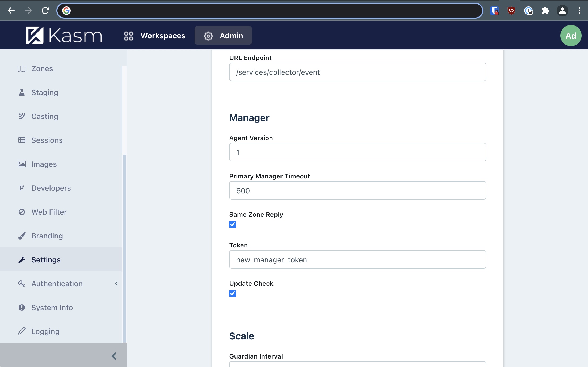Disable the Update Check checkbox
Image resolution: width=588 pixels, height=367 pixels.
coord(233,293)
